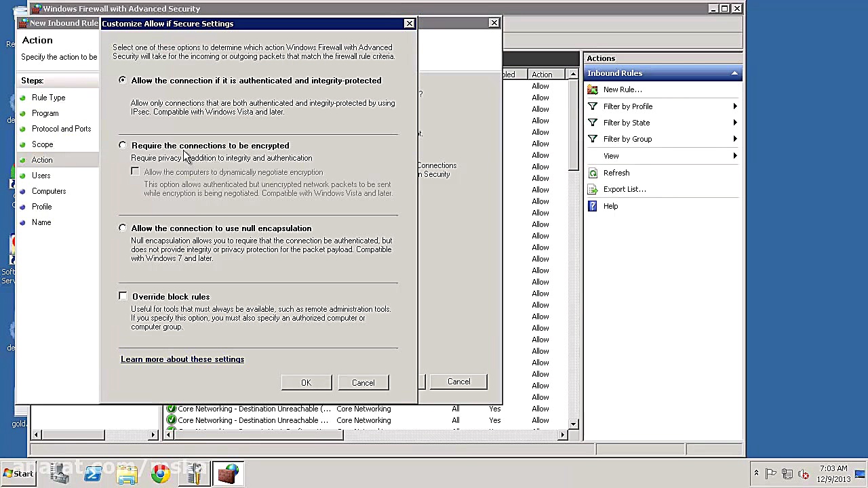Open Server Manager from the taskbar
Viewport: 868px width, 488px height.
coord(60,474)
